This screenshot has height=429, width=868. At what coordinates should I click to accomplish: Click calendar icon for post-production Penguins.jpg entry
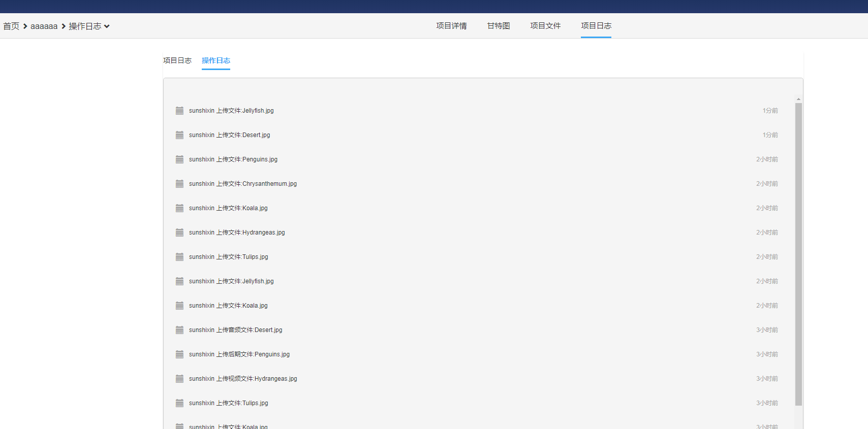click(x=179, y=354)
